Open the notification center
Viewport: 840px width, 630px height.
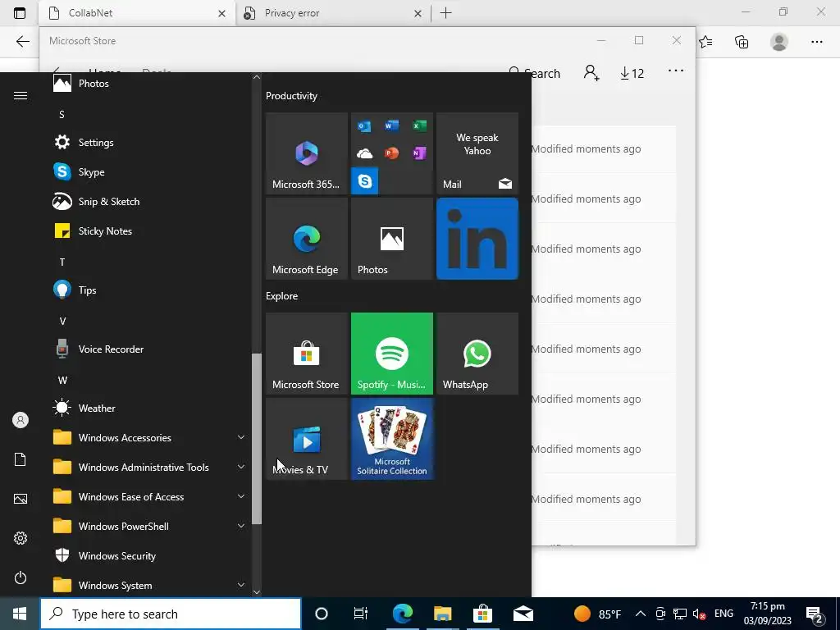(815, 614)
